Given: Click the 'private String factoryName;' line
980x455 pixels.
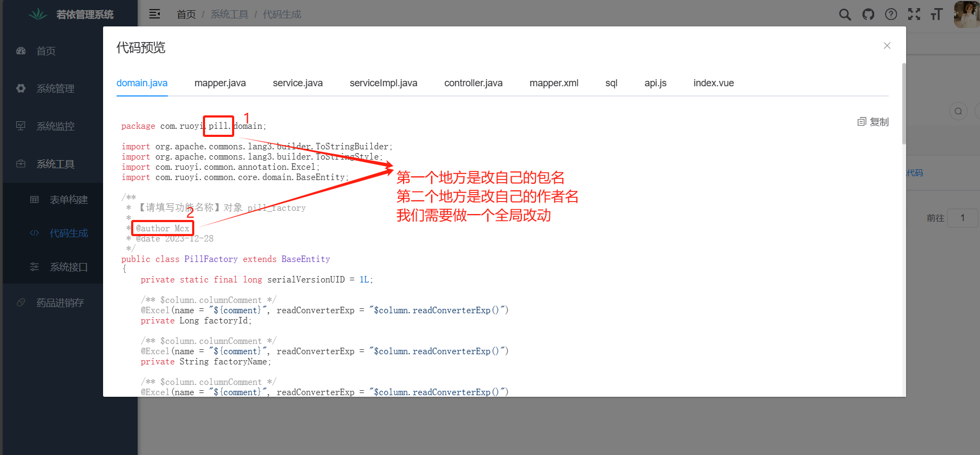Looking at the screenshot, I should point(206,362).
